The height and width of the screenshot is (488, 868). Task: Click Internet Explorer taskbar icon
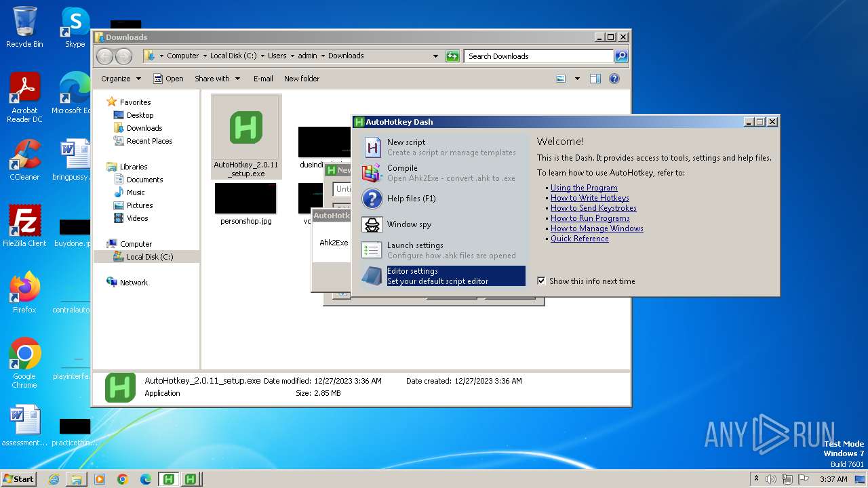tap(54, 479)
